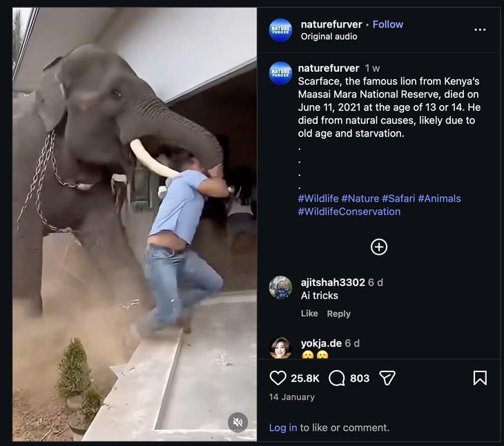Click Log in link

coord(283,427)
